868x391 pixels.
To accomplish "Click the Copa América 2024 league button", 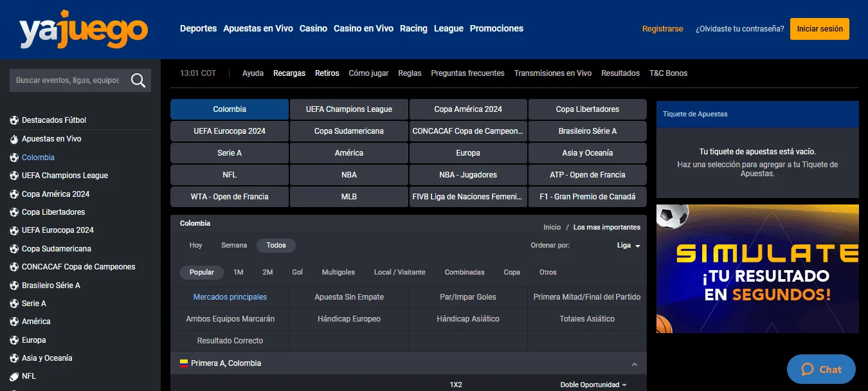I will pos(468,109).
